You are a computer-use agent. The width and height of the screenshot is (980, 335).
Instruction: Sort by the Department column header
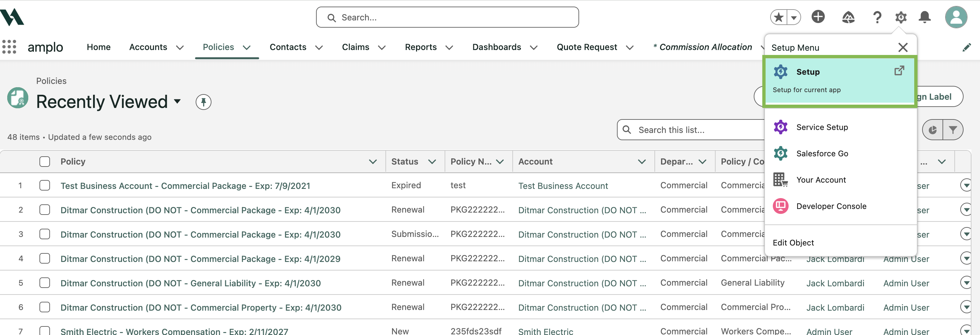tap(676, 161)
